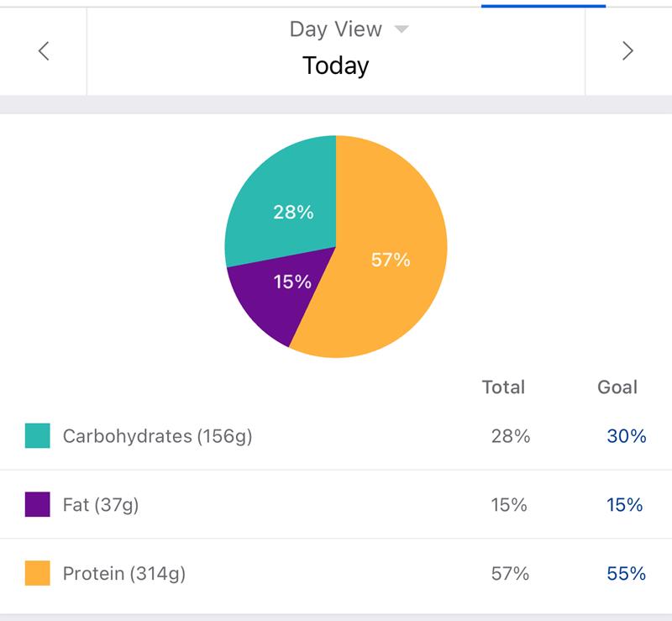This screenshot has height=621, width=672.
Task: Edit the Carbohydrates 30% goal
Action: point(626,436)
